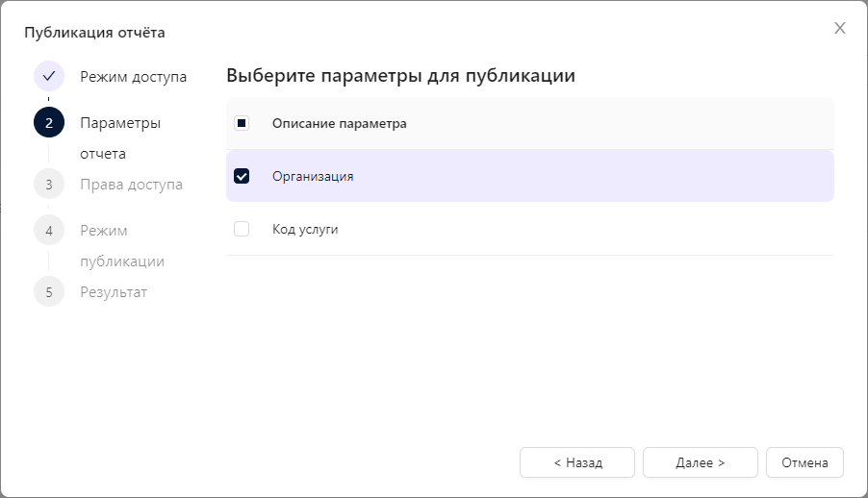Open the Права доступа step label

coord(131,184)
